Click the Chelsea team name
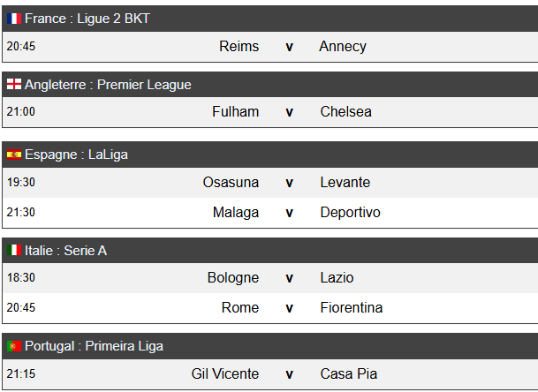 346,112
